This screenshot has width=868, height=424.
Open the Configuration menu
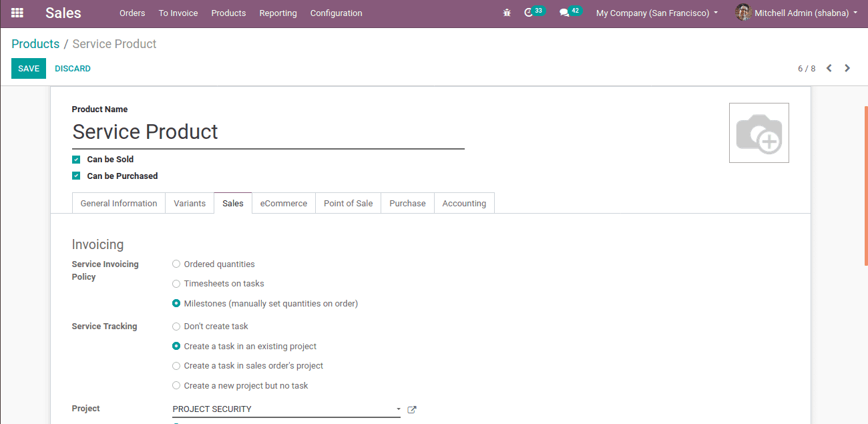(x=337, y=13)
